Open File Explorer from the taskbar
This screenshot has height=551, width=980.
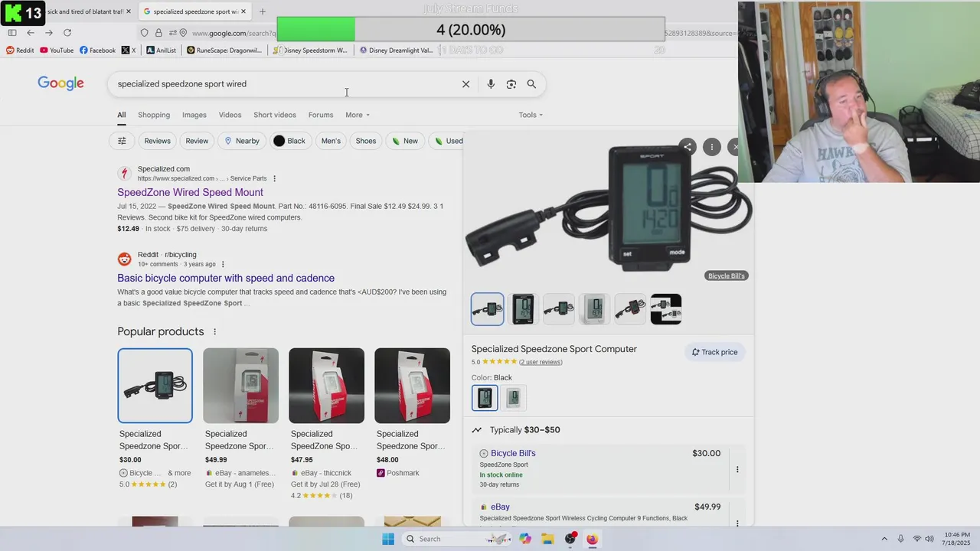click(x=547, y=539)
